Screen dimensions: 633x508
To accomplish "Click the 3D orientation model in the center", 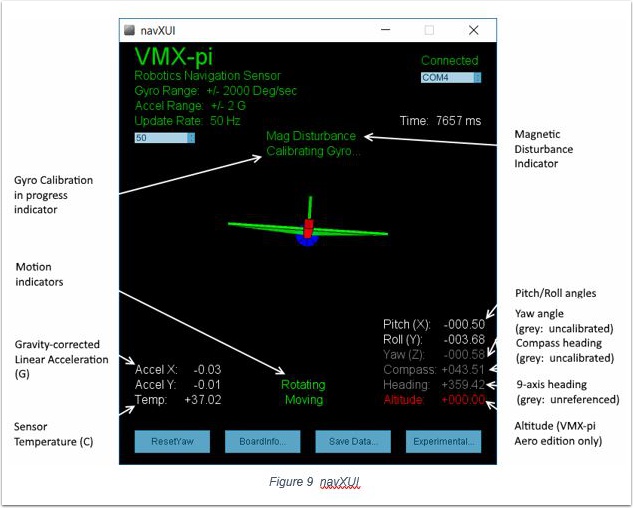I will click(x=309, y=228).
